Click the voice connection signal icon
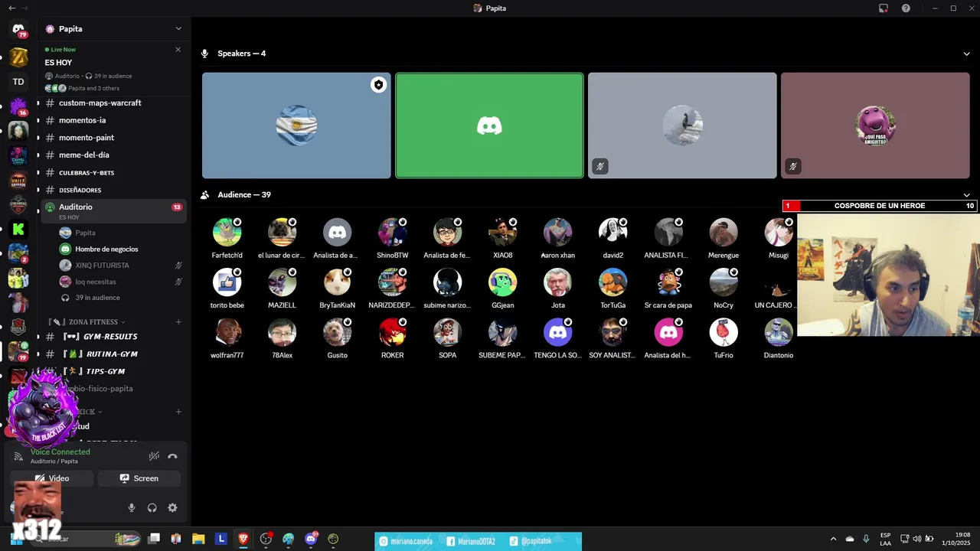 pos(18,456)
